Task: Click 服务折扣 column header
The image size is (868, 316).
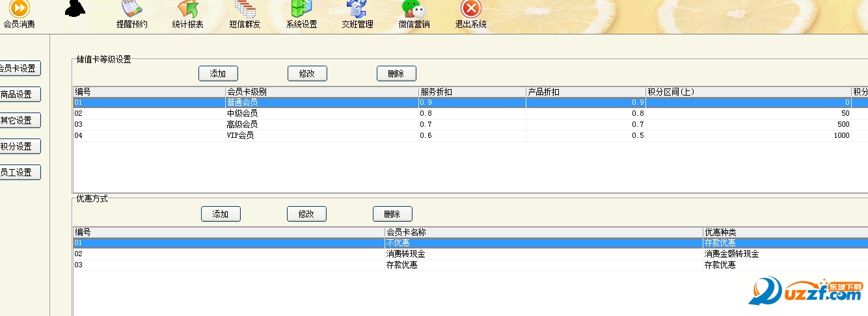Action: tap(472, 92)
